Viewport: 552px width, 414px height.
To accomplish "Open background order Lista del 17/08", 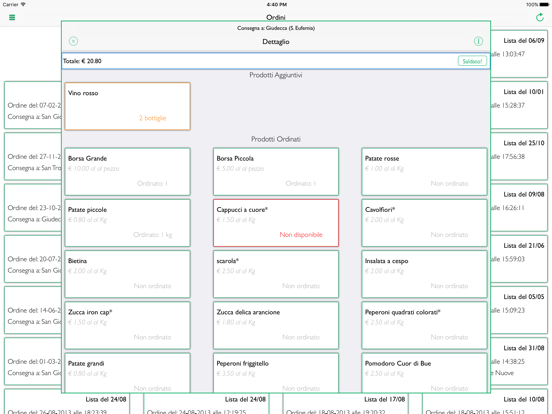I will [345, 404].
